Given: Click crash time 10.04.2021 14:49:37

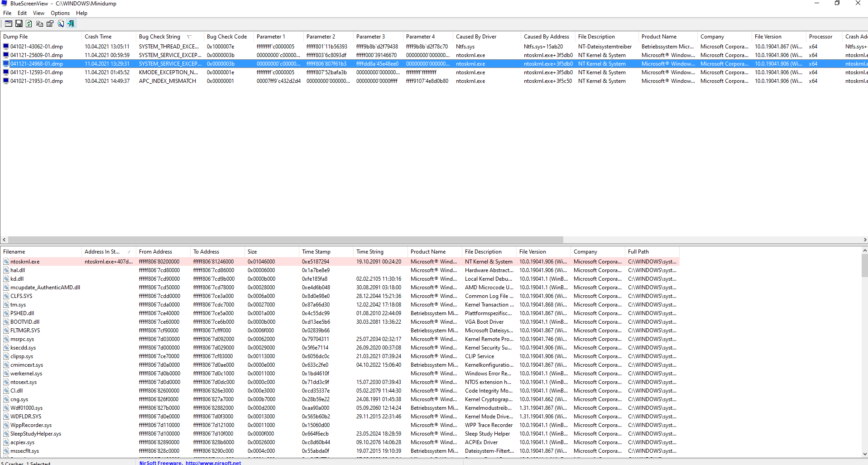Looking at the screenshot, I should tap(107, 81).
